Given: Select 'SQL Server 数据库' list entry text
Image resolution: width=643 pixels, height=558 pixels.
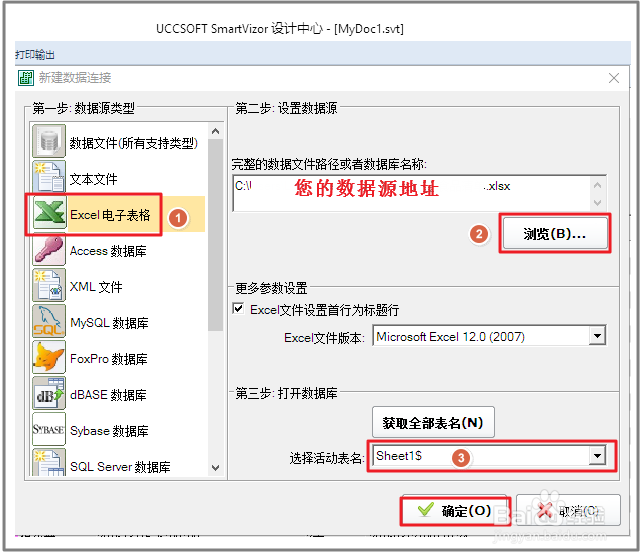Looking at the screenshot, I should 120,467.
